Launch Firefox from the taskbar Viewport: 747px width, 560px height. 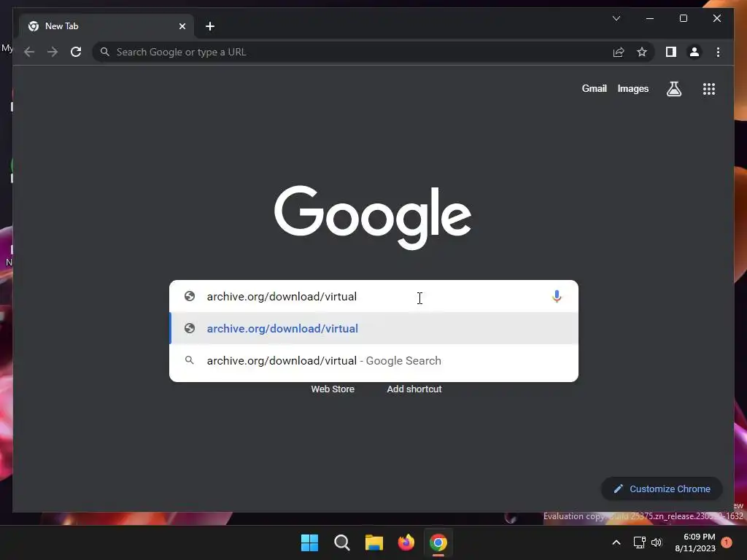click(406, 542)
